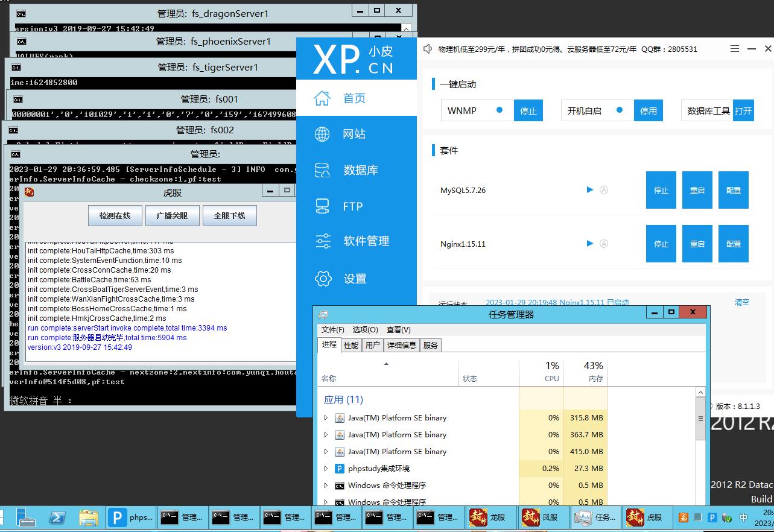Image resolution: width=774 pixels, height=532 pixels.
Task: Click the green shield tray icon
Action: tap(727, 518)
